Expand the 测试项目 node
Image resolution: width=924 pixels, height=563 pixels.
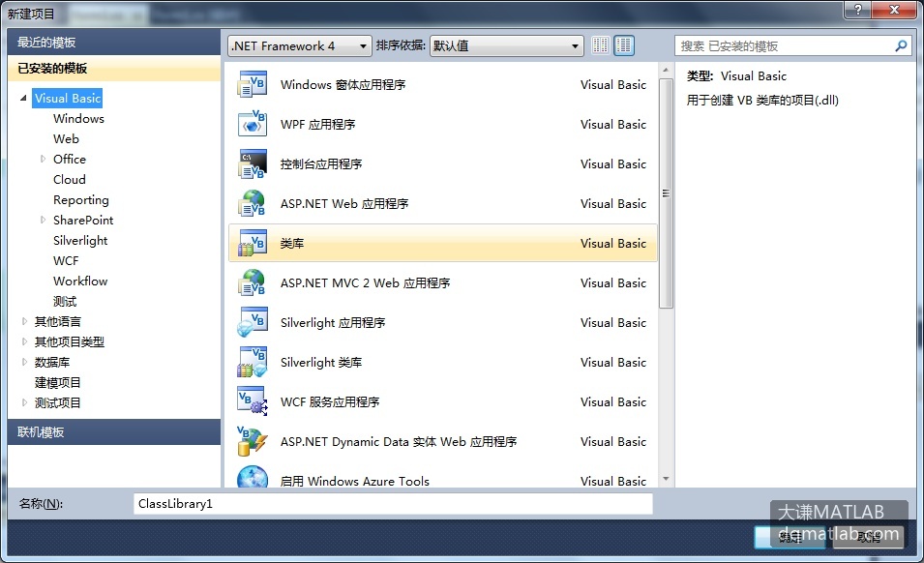24,402
